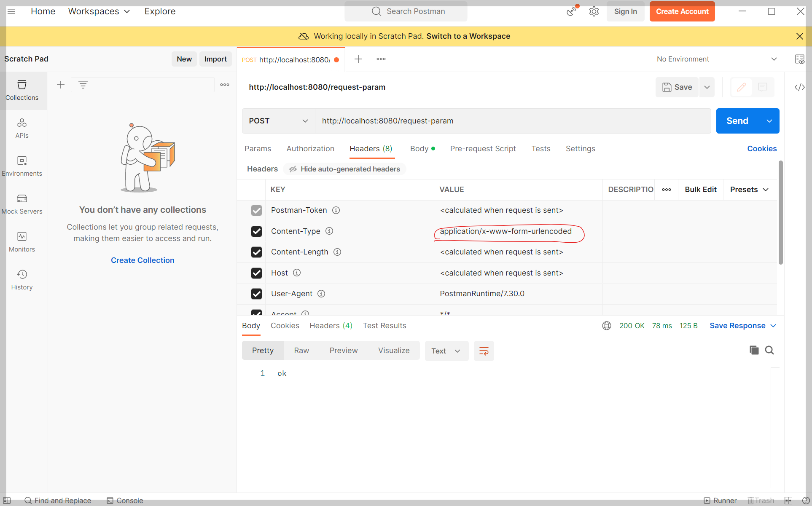The width and height of the screenshot is (812, 506).
Task: Click the headers table column options dots
Action: (x=667, y=190)
